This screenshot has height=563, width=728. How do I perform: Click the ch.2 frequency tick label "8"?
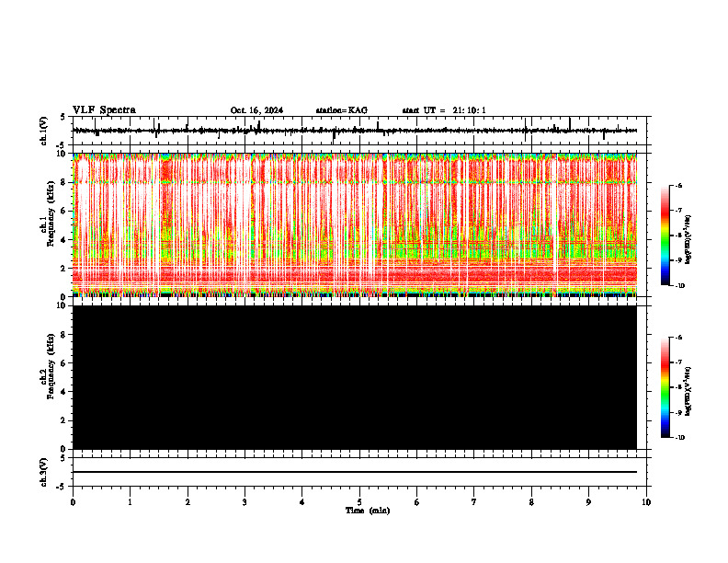(x=64, y=335)
